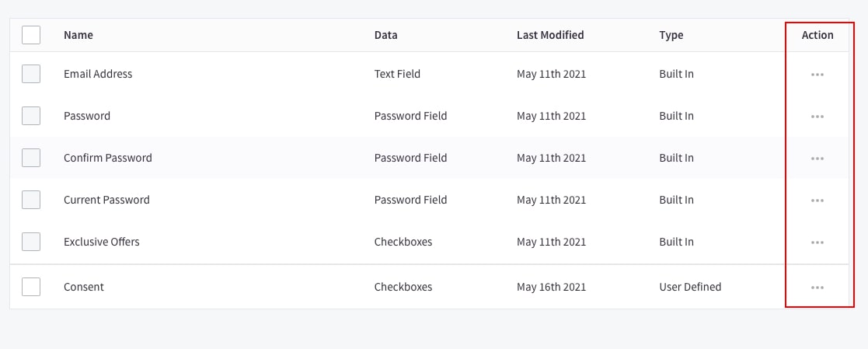Open the action ellipsis for Password row
This screenshot has width=868, height=349.
point(817,117)
